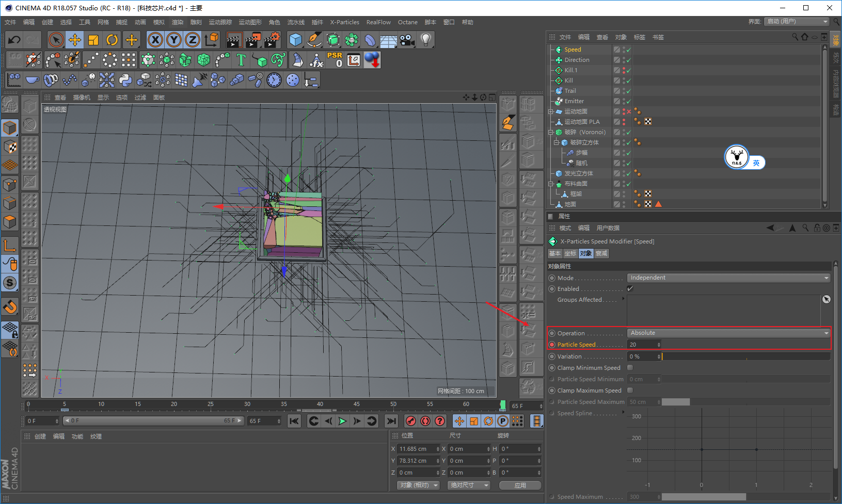The width and height of the screenshot is (842, 504).
Task: Click the 应用 apply button
Action: 520,485
